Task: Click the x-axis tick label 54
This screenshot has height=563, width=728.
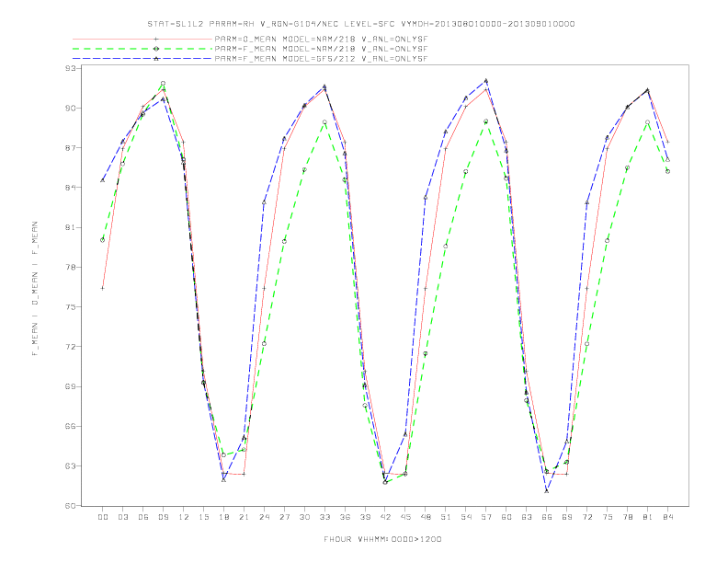Action: click(x=466, y=517)
